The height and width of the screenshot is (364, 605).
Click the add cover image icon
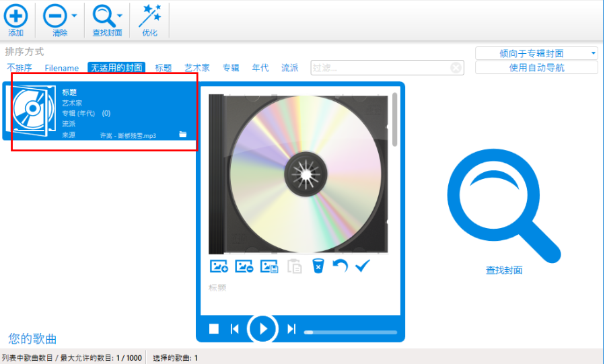(219, 266)
